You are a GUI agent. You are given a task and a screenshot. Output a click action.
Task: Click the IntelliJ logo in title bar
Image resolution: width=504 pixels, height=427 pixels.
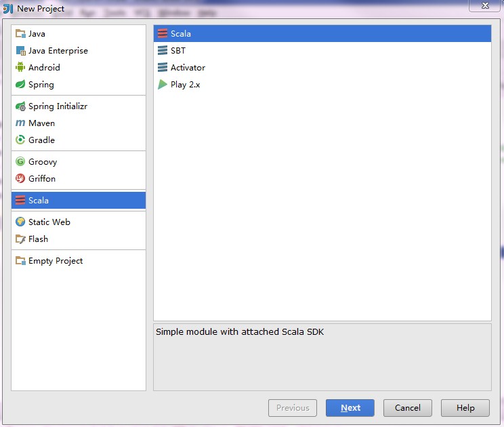[x=7, y=9]
